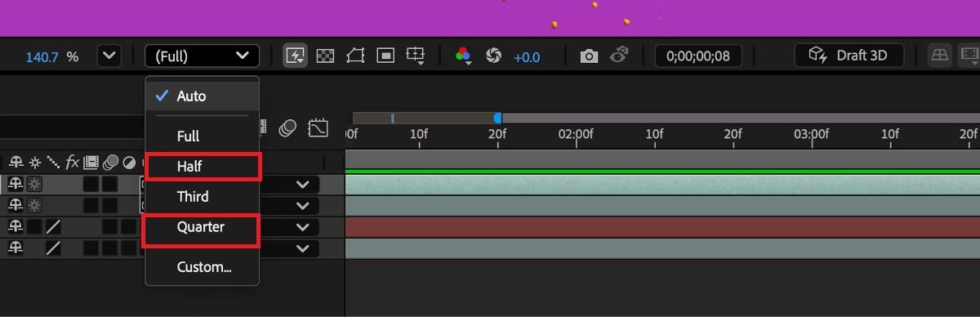Toggle Fast Previews lightning icon

(295, 56)
